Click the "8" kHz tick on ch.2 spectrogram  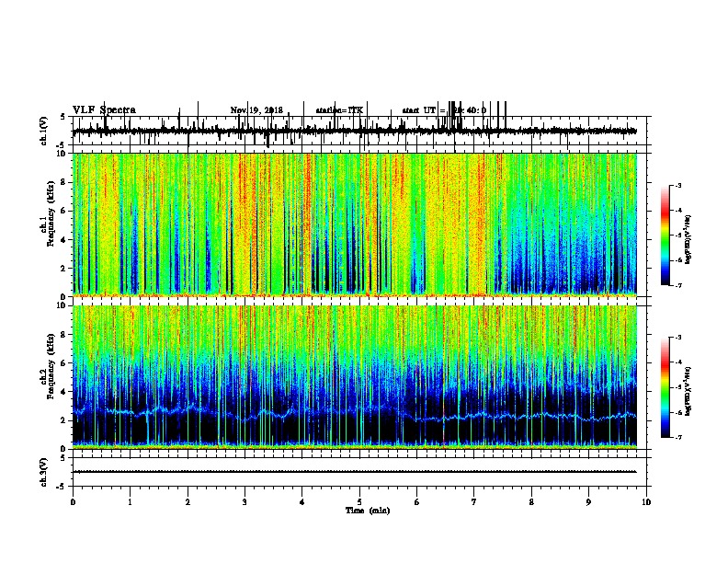[64, 335]
